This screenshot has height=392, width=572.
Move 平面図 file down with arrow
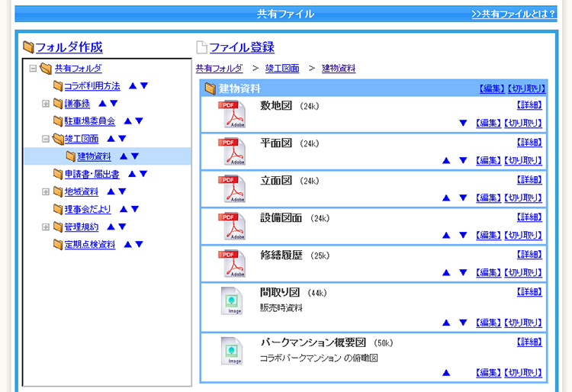(x=463, y=160)
